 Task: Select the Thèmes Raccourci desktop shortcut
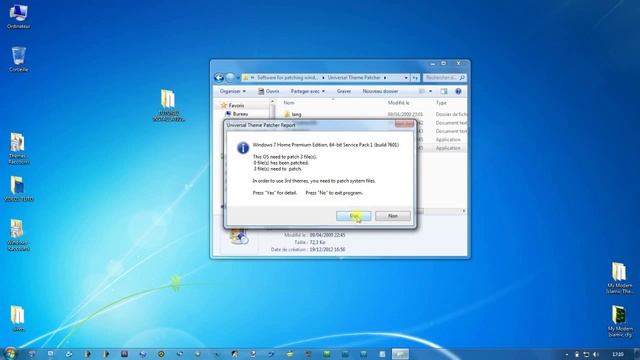[x=18, y=148]
